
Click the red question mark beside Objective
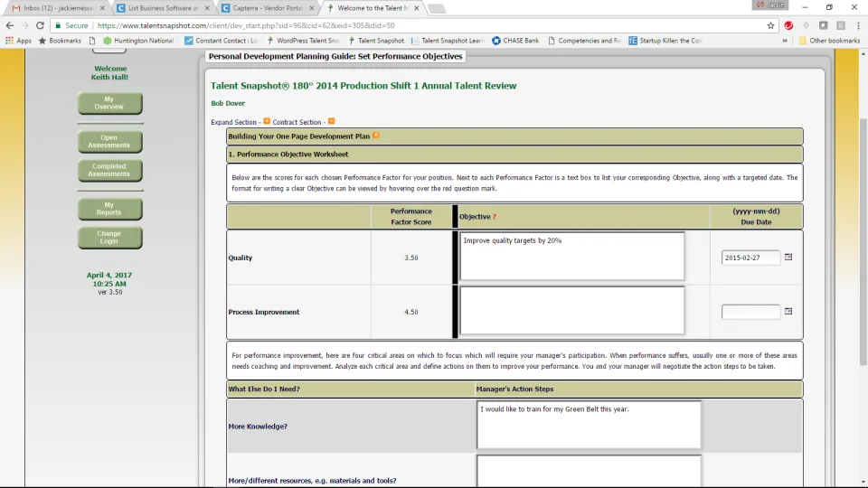tap(495, 217)
